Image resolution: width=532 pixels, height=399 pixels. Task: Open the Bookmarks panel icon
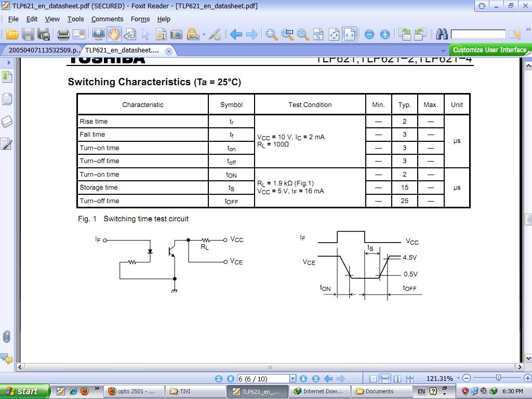click(7, 77)
